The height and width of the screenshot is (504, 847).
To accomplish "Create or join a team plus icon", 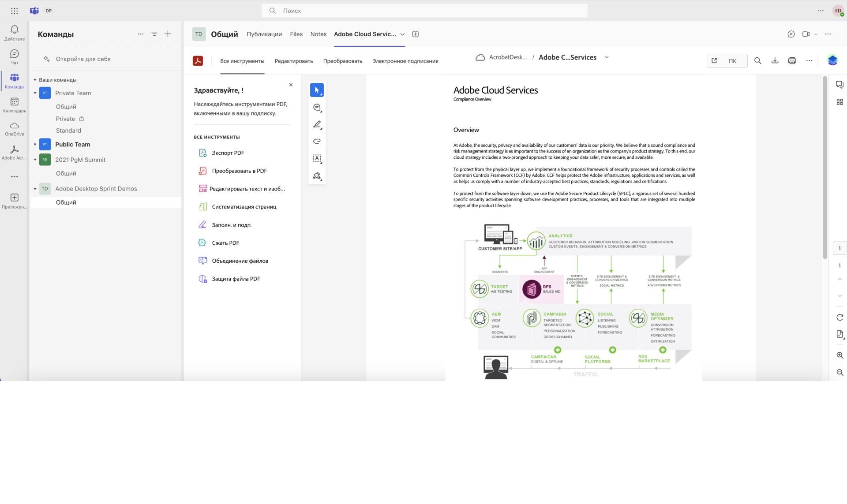I will tap(168, 34).
